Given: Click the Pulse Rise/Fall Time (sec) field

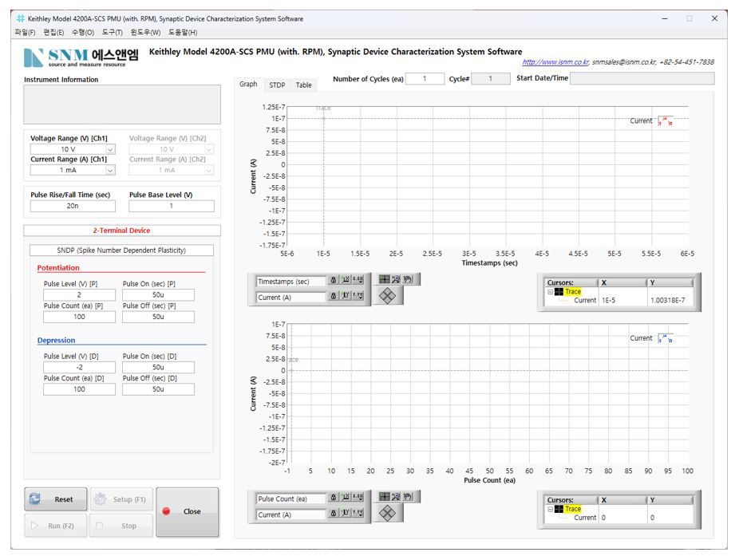Looking at the screenshot, I should (x=73, y=206).
